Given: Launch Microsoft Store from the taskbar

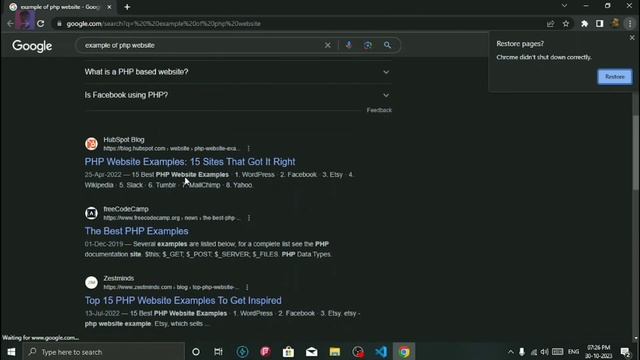Looking at the screenshot, I should point(288,352).
